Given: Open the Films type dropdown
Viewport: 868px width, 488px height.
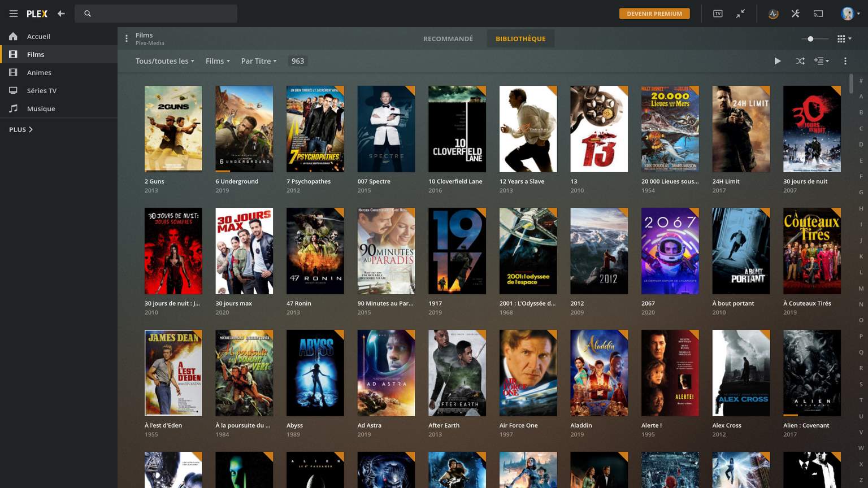Looking at the screenshot, I should tap(218, 61).
